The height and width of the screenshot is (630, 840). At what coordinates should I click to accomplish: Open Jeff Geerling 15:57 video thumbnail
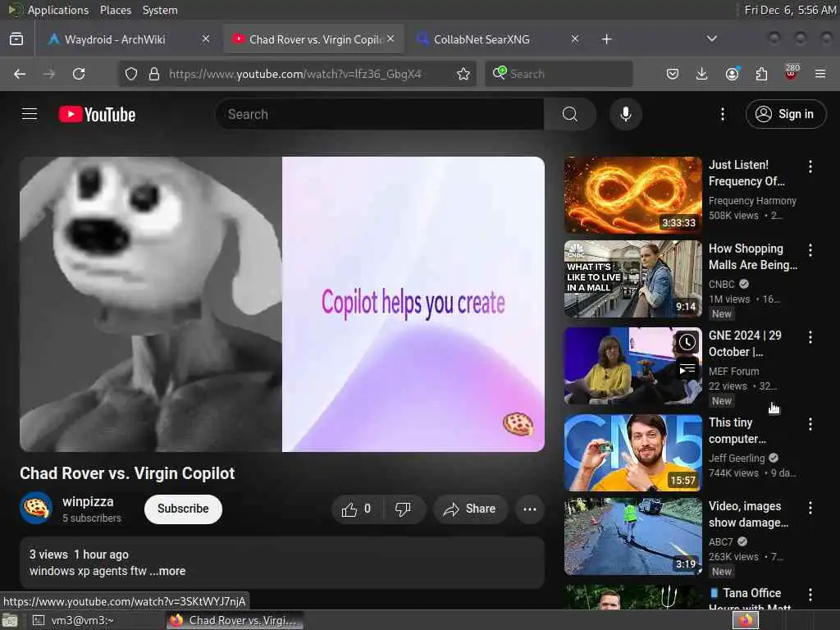632,453
